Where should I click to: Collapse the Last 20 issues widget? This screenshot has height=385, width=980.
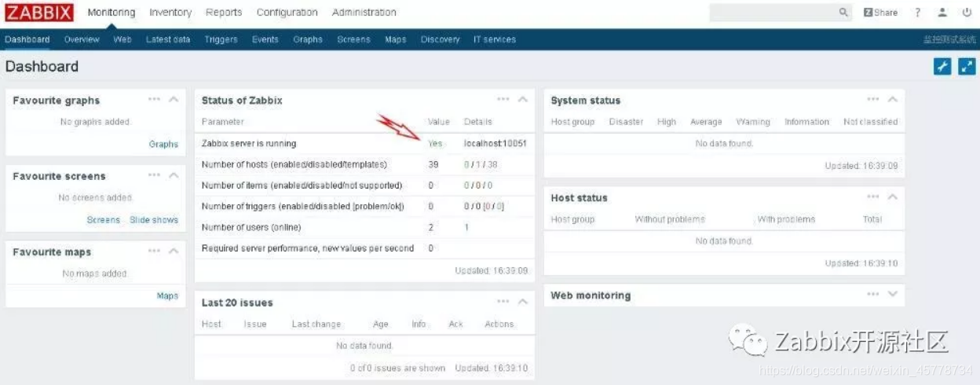pos(523,302)
